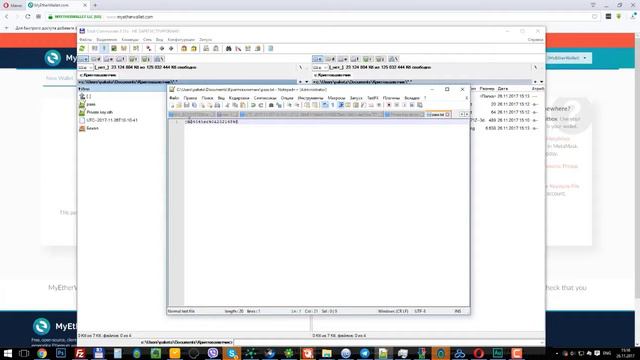Paste clipboard with Notepad++ Paste icon

tap(243, 105)
